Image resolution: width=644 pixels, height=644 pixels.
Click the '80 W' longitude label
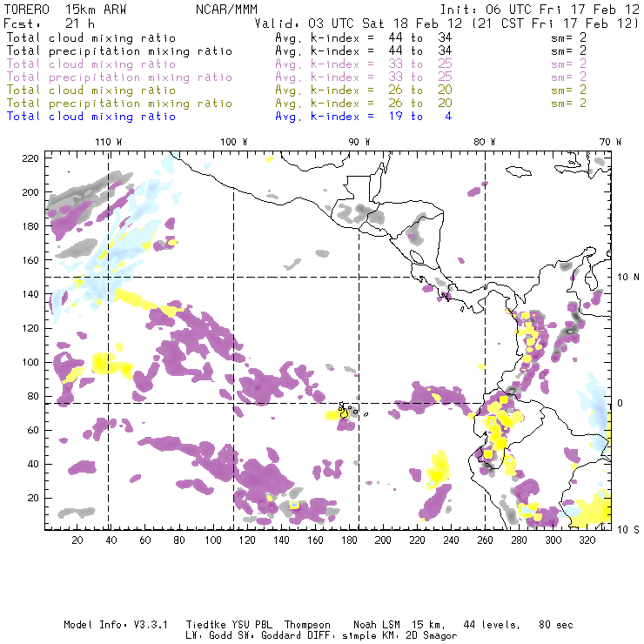click(484, 142)
